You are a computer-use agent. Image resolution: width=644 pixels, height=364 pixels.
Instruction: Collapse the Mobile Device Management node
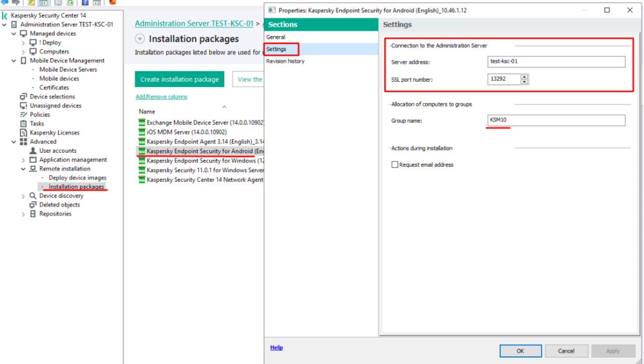click(14, 61)
